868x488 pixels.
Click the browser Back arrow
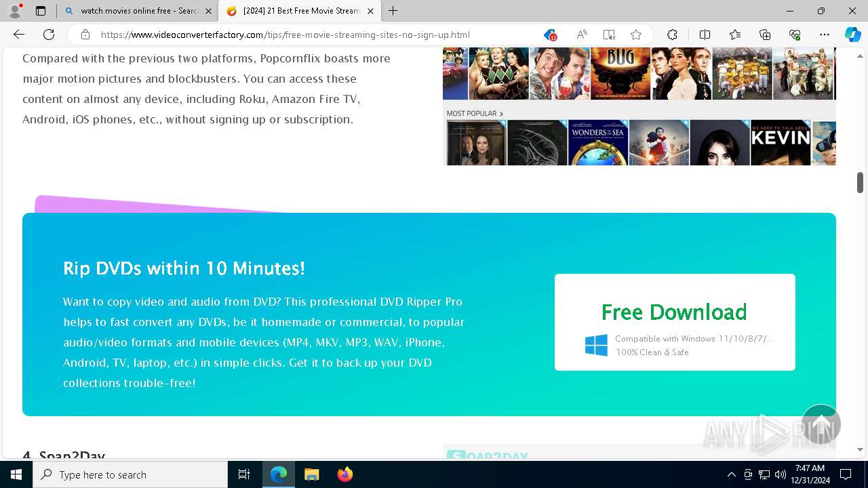point(19,35)
